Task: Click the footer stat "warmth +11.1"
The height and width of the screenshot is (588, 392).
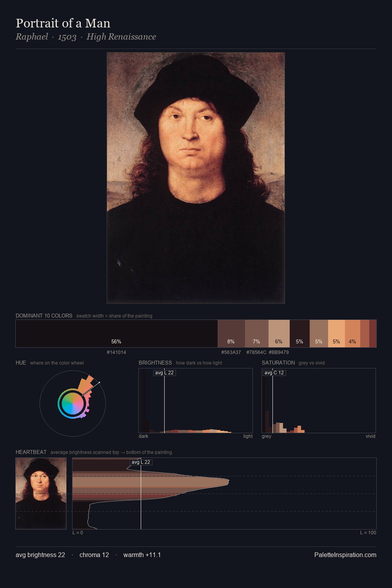Action: (142, 555)
